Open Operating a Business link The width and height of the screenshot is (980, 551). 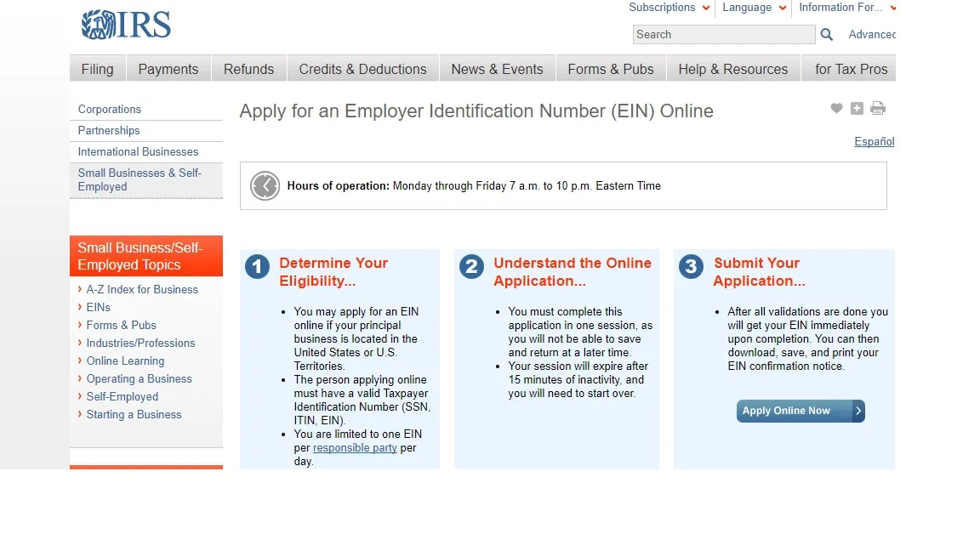pos(139,378)
